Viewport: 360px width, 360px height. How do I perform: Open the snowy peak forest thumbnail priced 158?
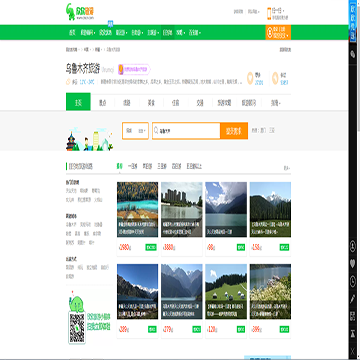(x=270, y=209)
